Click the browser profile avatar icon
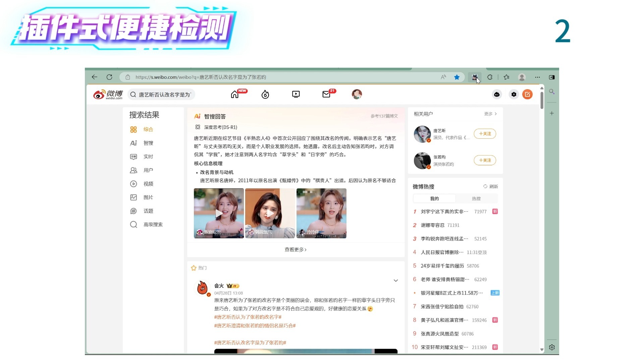 (x=522, y=77)
